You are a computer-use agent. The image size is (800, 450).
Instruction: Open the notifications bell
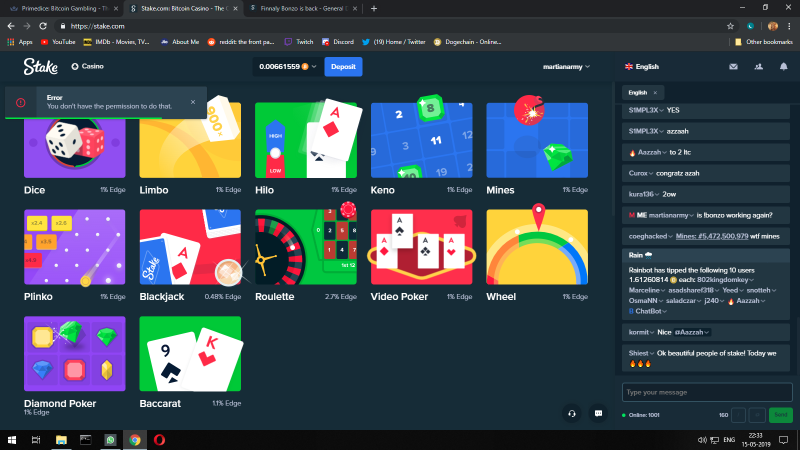784,66
